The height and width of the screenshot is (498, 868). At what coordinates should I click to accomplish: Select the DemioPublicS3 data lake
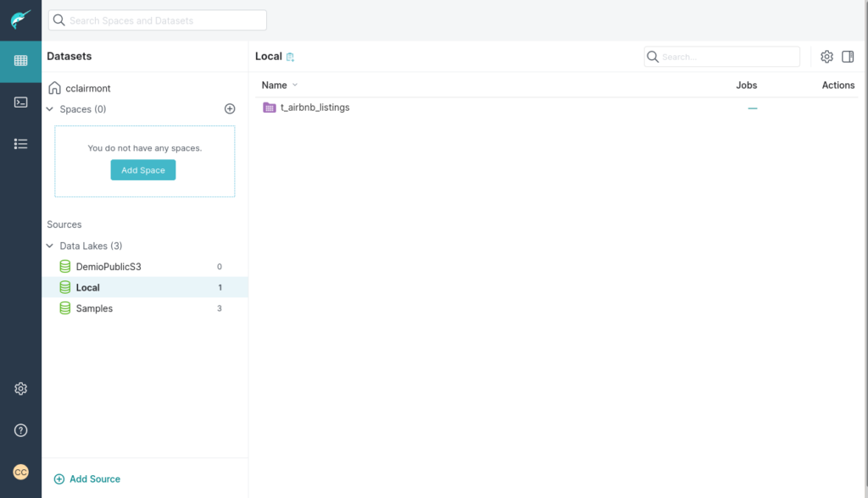click(108, 267)
